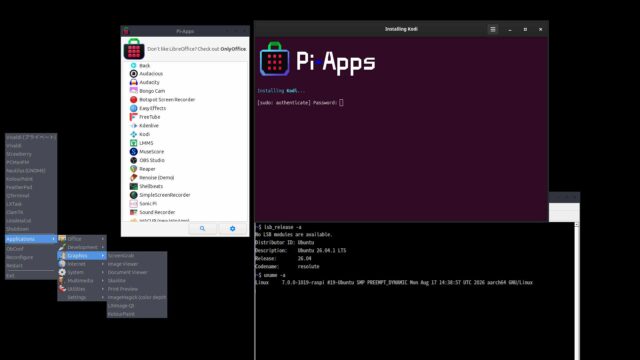Minimize the Installing Kodi window
Image resolution: width=640 pixels, height=360 pixels.
[510, 29]
